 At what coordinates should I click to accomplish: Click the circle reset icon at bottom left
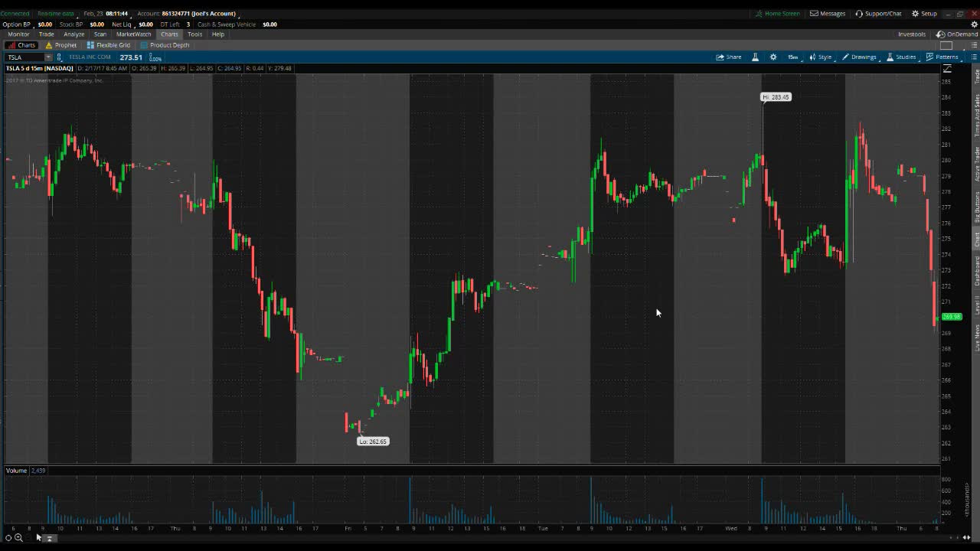click(x=8, y=538)
